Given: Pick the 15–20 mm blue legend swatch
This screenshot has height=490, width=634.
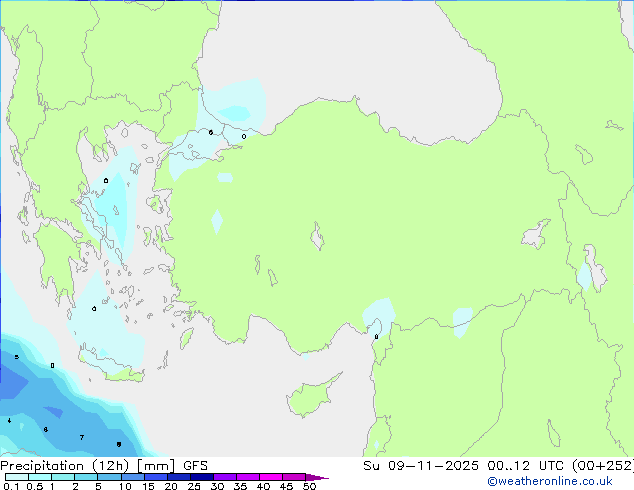Looking at the screenshot, I should pos(155,477).
